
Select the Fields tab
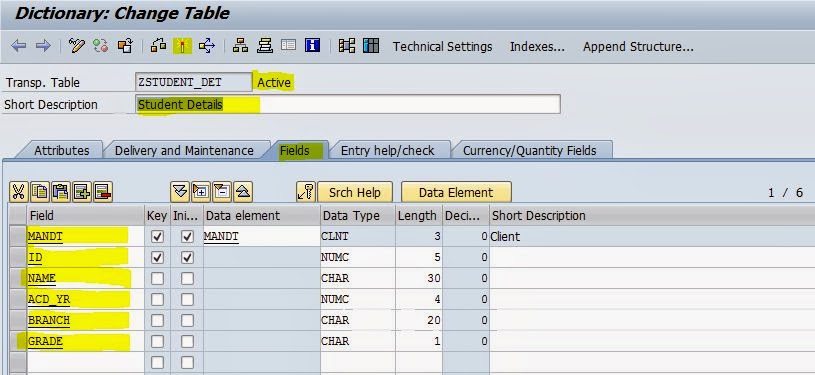(295, 150)
